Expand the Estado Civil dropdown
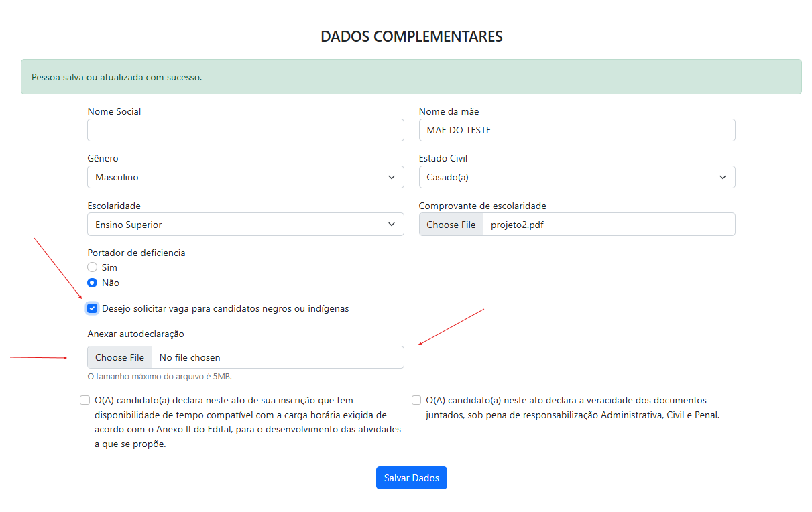Viewport: 812px width, 512px height. tap(577, 178)
